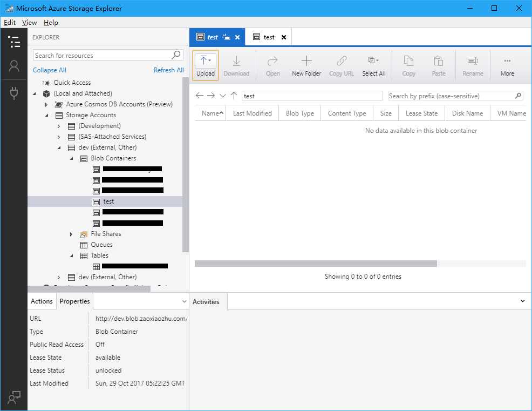Click the Upload toolbar button
The image size is (532, 411).
pyautogui.click(x=205, y=65)
